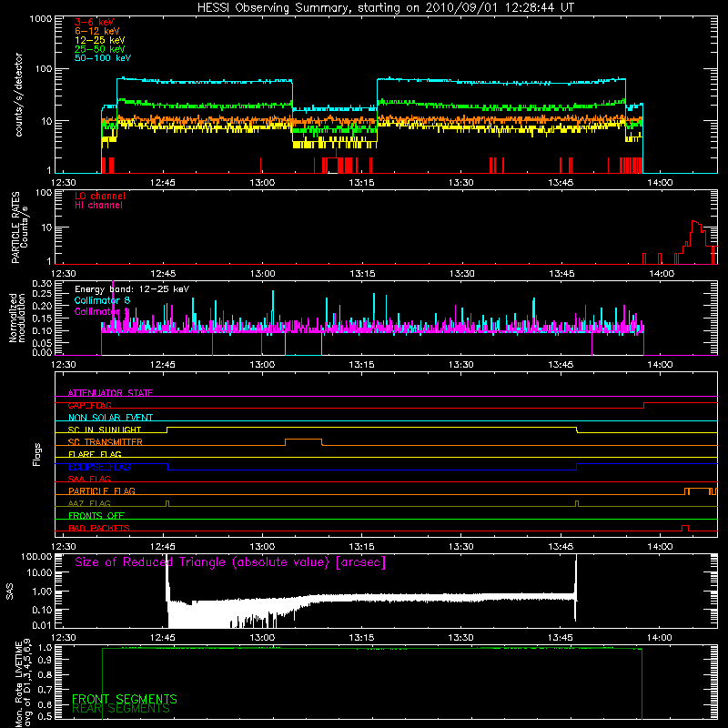This screenshot has width=728, height=728.
Task: Click the 0.01 tick on the SAS axis
Action: coord(42,625)
